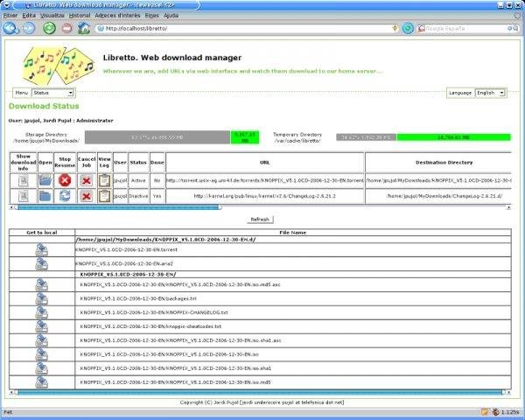Click the Storage Directory usage bar
The width and height of the screenshot is (525, 420).
click(x=172, y=137)
